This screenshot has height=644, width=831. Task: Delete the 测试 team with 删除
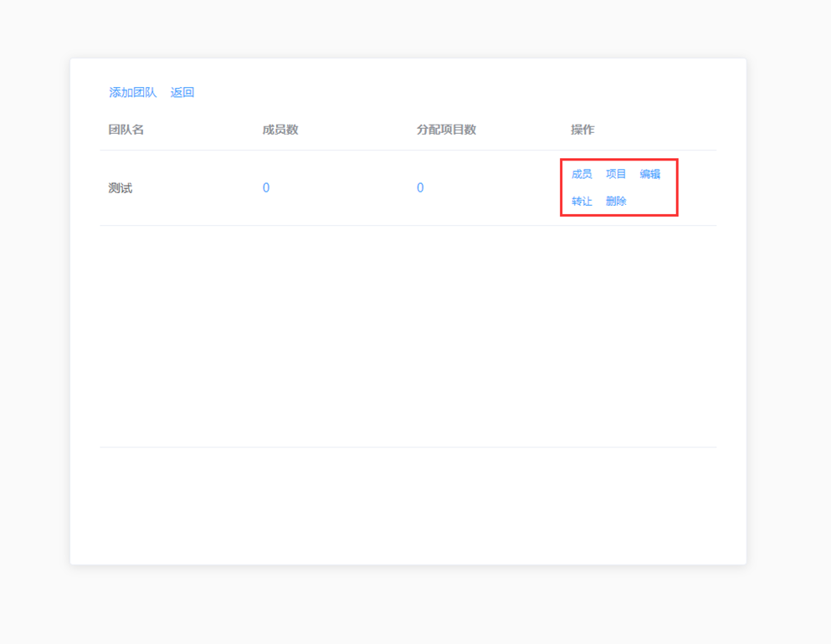pos(616,202)
